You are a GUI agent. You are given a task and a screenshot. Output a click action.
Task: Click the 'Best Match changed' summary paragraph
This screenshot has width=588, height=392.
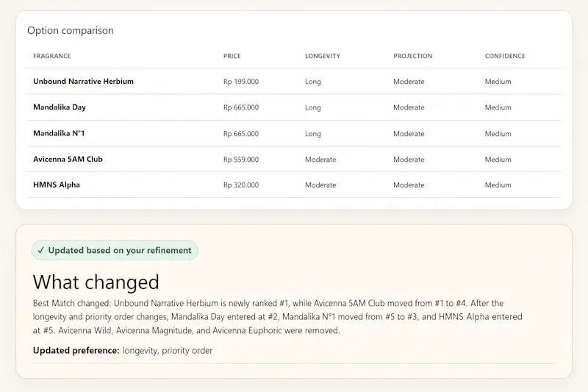point(278,316)
